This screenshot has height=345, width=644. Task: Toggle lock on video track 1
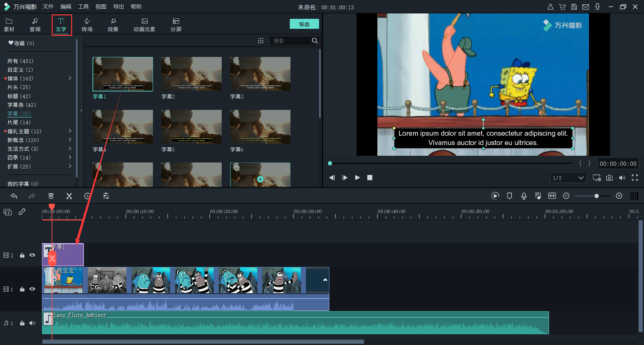(x=22, y=289)
